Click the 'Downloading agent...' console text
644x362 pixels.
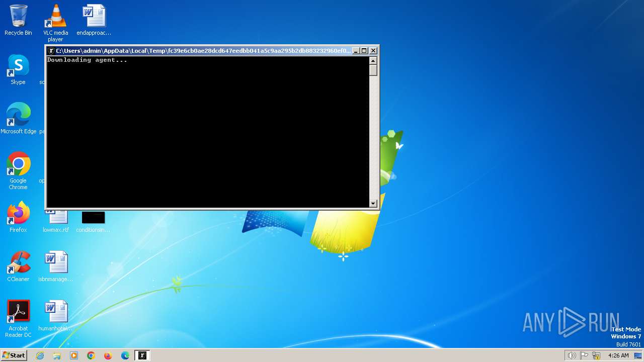(x=87, y=60)
